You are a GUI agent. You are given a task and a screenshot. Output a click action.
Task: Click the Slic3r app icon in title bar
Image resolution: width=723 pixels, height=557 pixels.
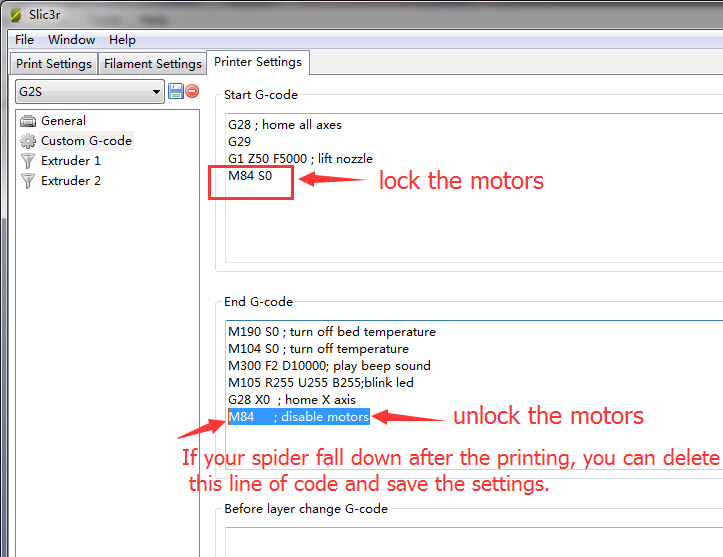click(15, 13)
